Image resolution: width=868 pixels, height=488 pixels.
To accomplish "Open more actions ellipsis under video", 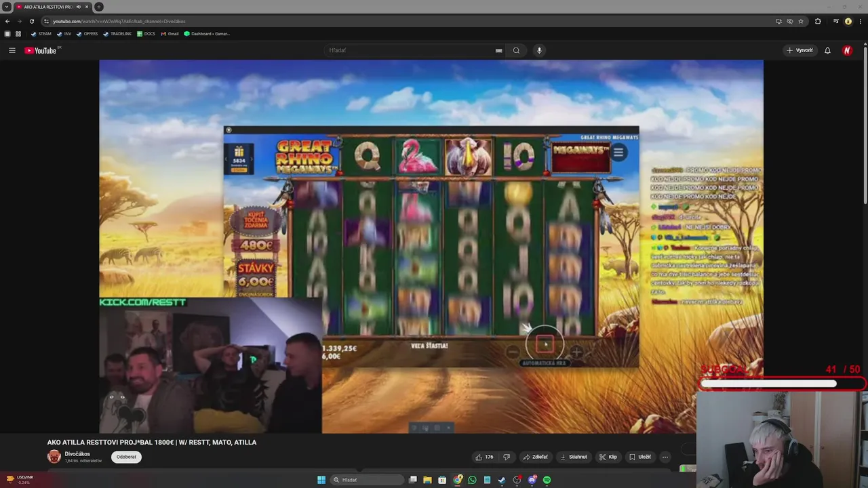I will point(665,457).
